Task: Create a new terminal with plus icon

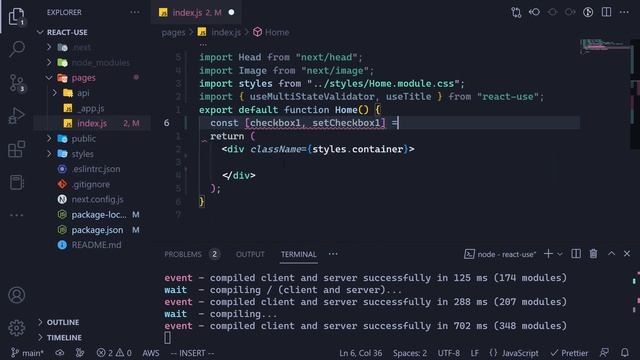Action: pyautogui.click(x=548, y=254)
